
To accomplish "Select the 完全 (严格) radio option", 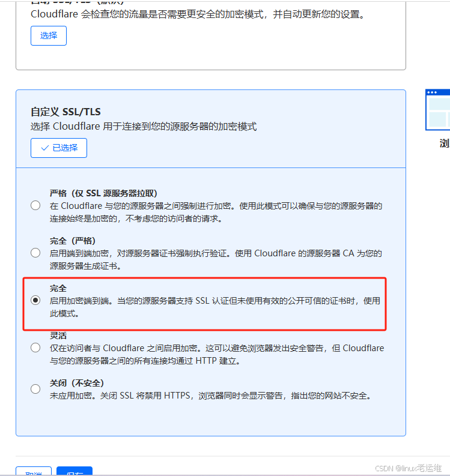I will [35, 253].
